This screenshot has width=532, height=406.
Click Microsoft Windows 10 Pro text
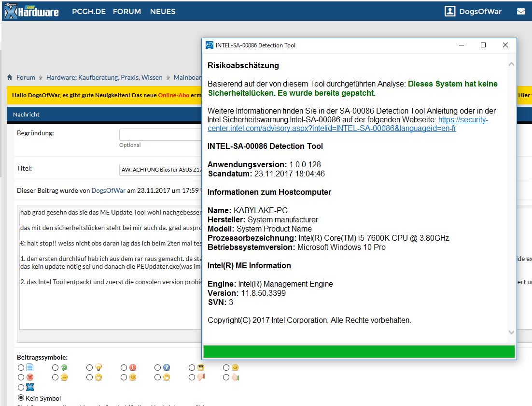341,247
